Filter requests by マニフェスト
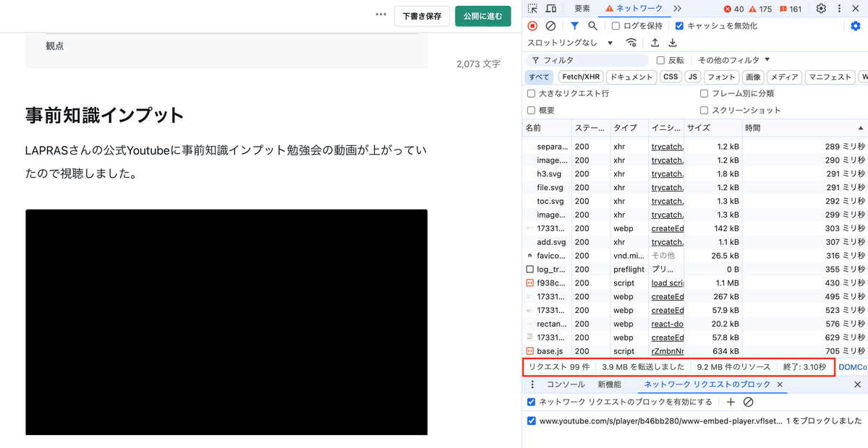 click(x=830, y=77)
